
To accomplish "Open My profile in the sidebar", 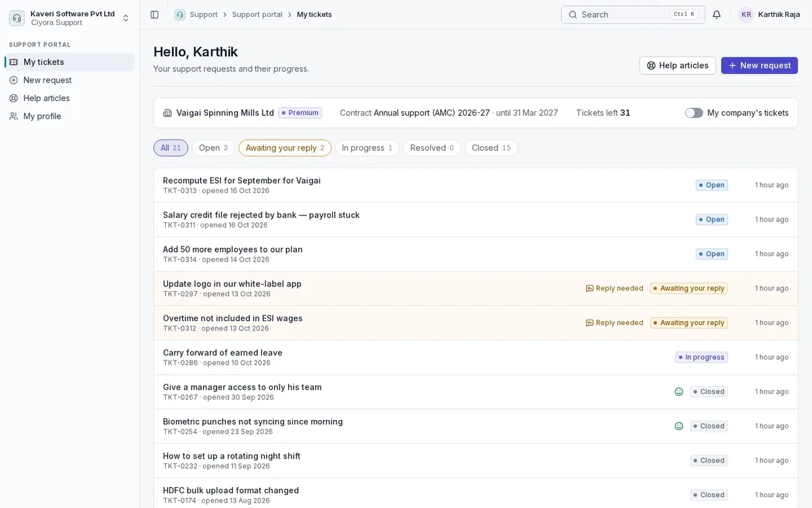I will tap(70, 117).
